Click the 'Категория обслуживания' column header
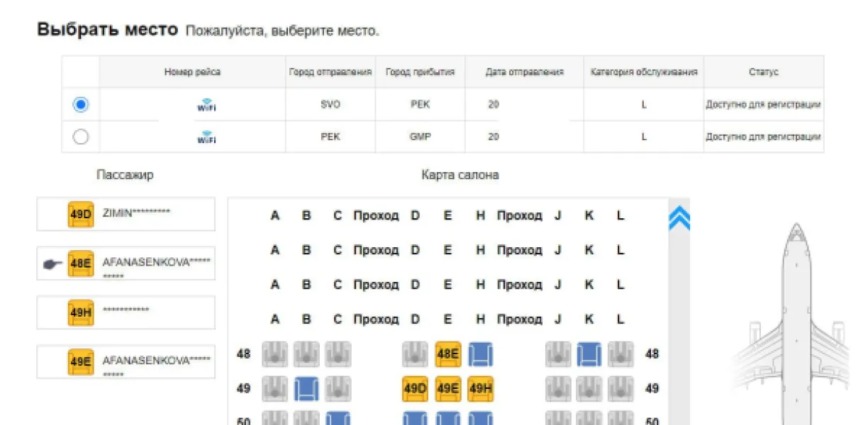The height and width of the screenshot is (425, 868). [644, 72]
